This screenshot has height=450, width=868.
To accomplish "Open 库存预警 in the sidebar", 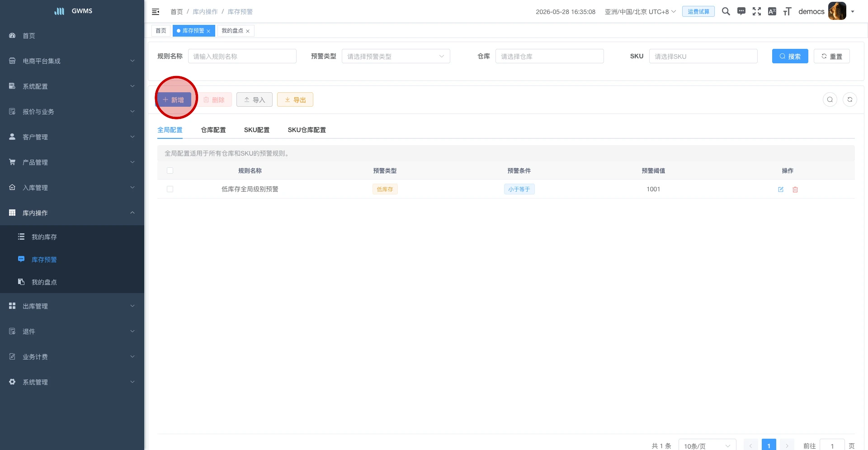I will click(72, 259).
